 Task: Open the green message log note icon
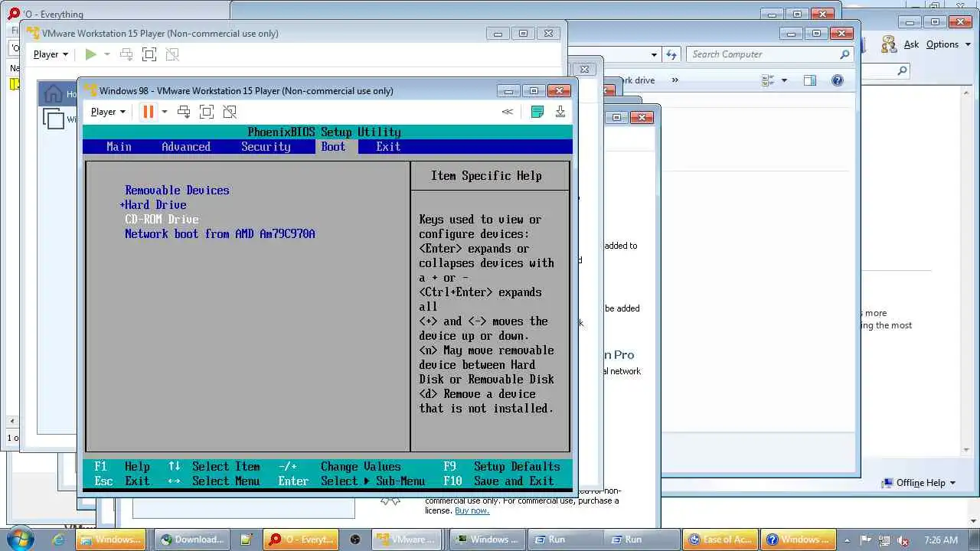537,112
